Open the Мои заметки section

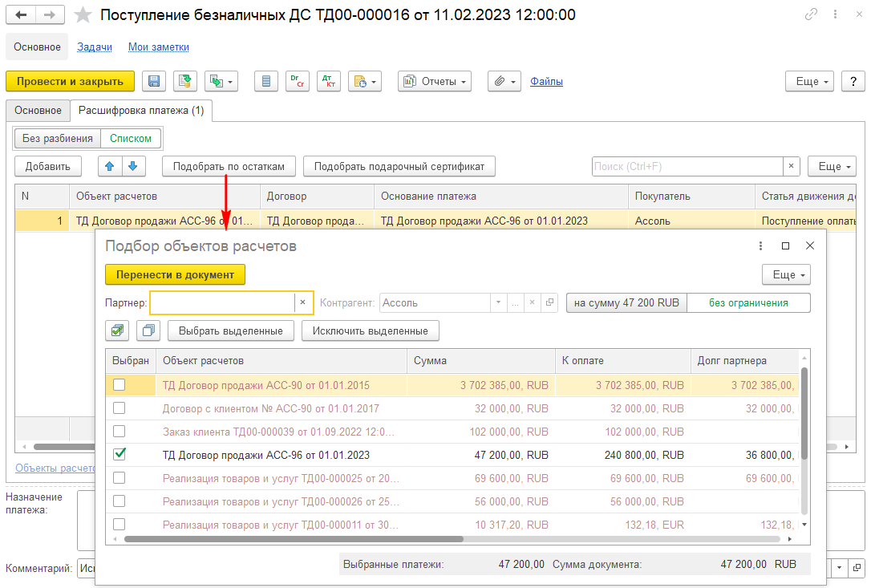pyautogui.click(x=159, y=47)
